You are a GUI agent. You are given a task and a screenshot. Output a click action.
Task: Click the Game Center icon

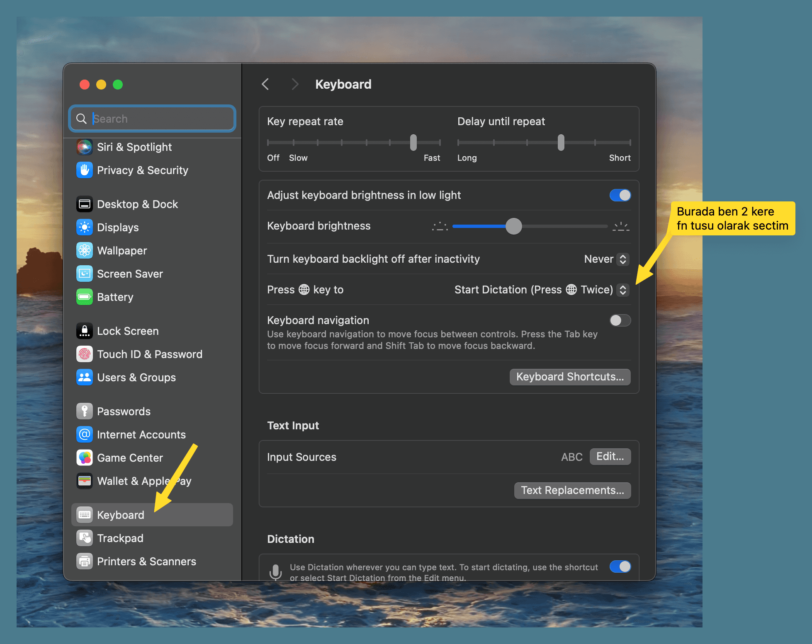[x=85, y=458]
